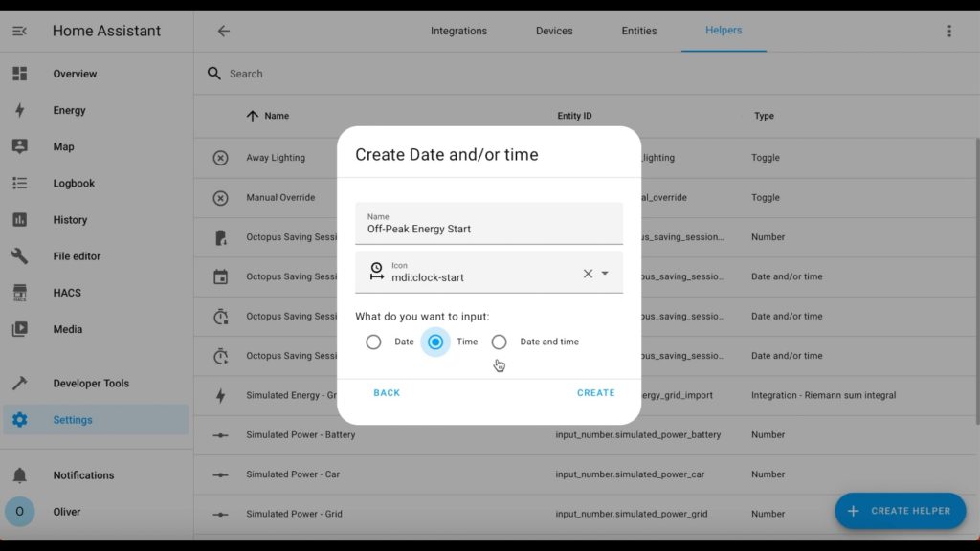Click the CREATE HELPER button
This screenshot has height=551, width=980.
[900, 511]
